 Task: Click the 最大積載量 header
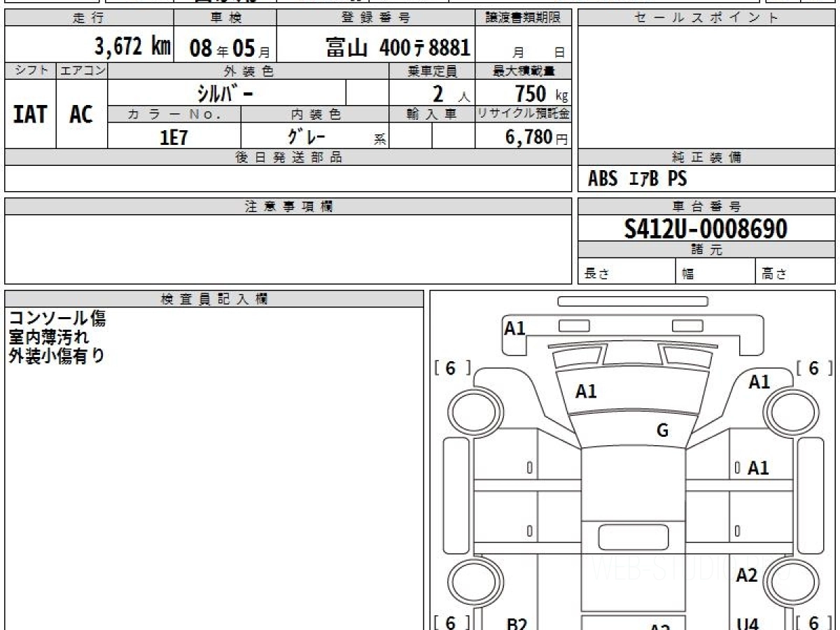524,71
